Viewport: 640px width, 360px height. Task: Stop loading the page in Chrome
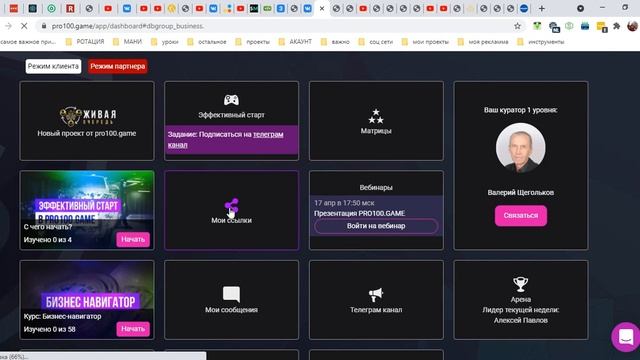[24, 26]
